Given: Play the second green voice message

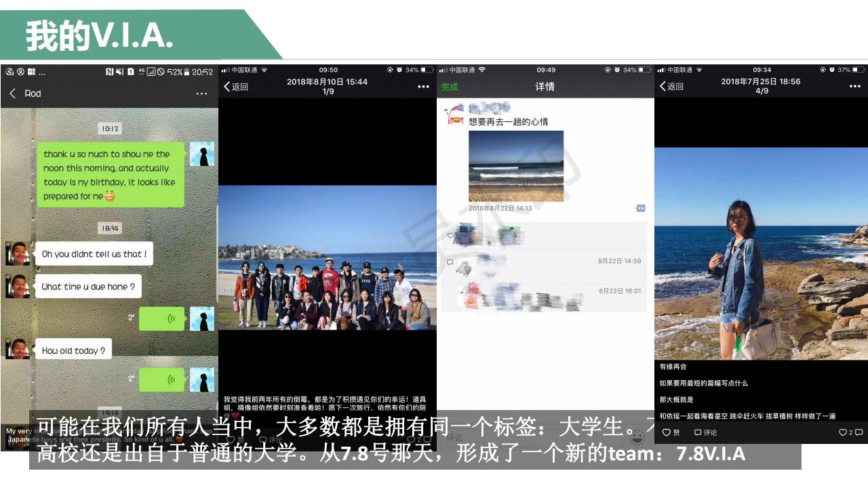Looking at the screenshot, I should (x=162, y=380).
